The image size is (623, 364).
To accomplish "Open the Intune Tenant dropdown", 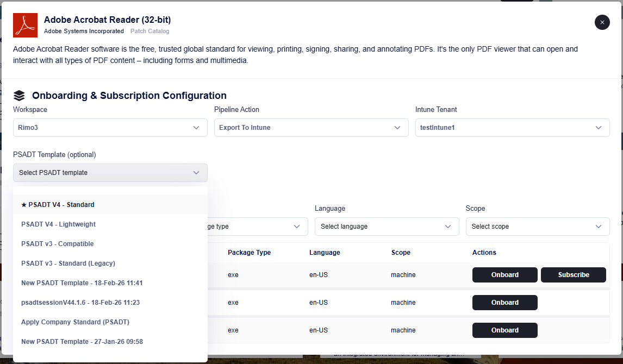I will pos(512,128).
